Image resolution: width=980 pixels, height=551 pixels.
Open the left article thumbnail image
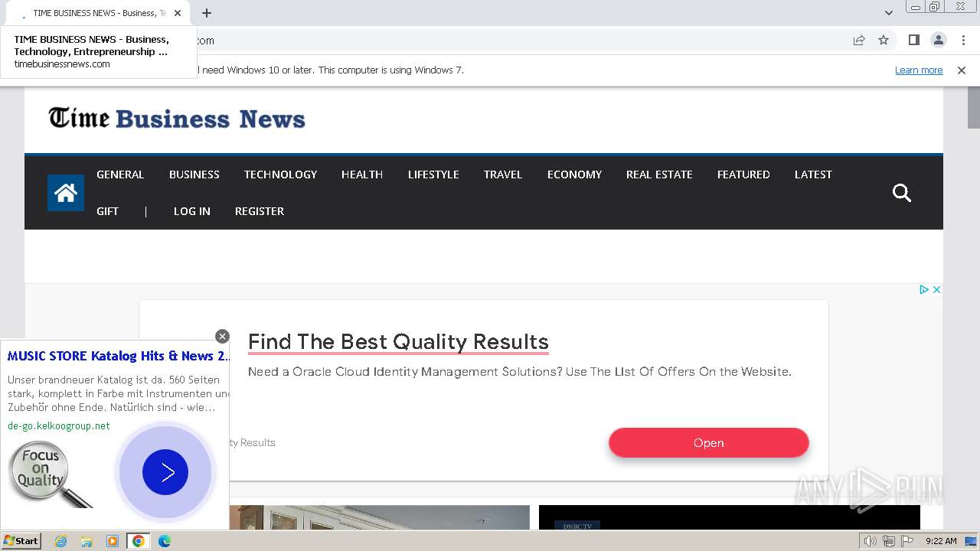379,517
